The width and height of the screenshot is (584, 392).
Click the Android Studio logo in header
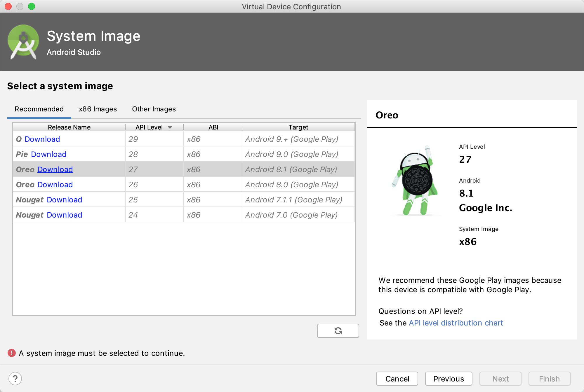click(23, 42)
